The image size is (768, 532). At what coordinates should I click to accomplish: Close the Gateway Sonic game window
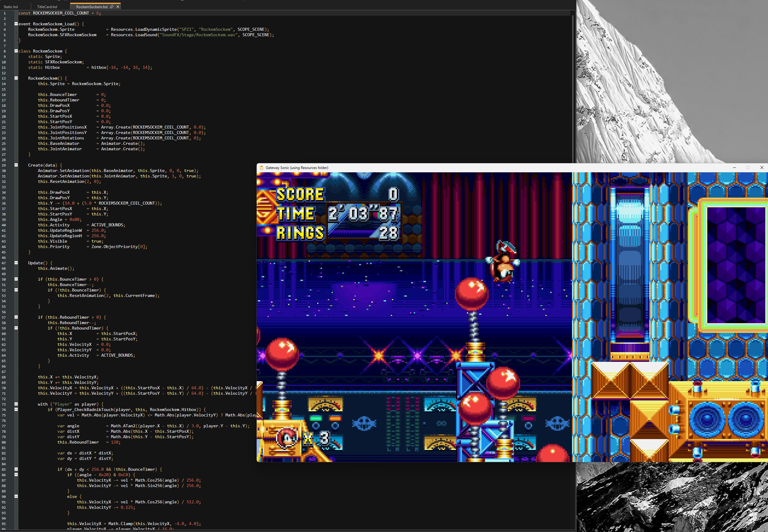[762, 168]
